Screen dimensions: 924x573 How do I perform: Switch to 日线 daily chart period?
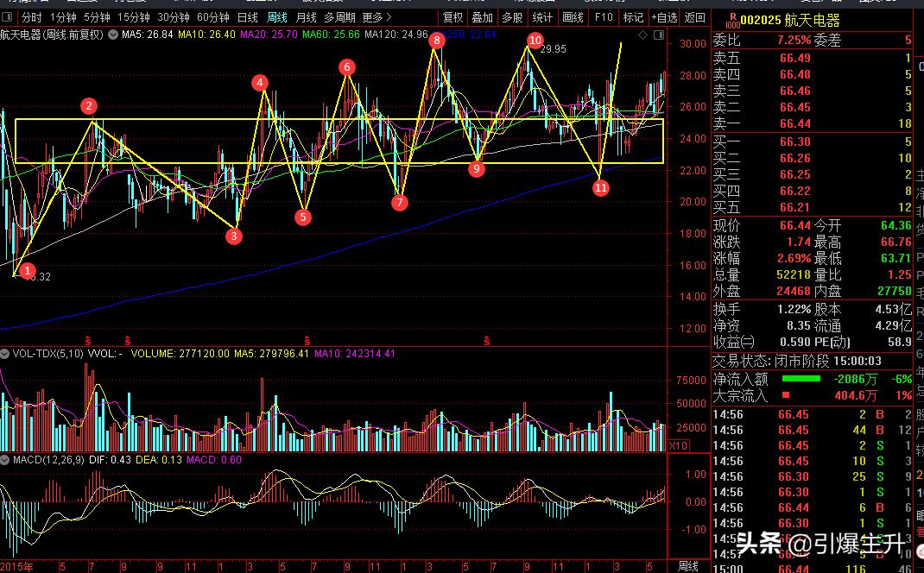247,17
